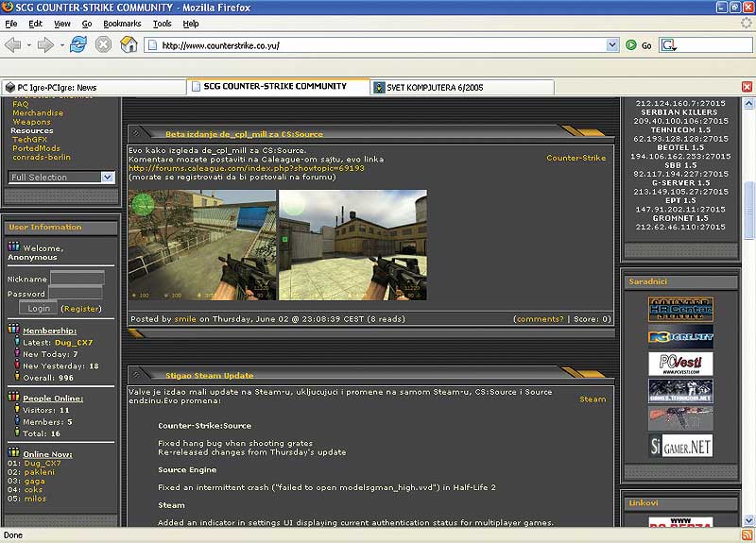
Task: Open Beta izdanje de_cpl_mill article title
Action: click(244, 134)
